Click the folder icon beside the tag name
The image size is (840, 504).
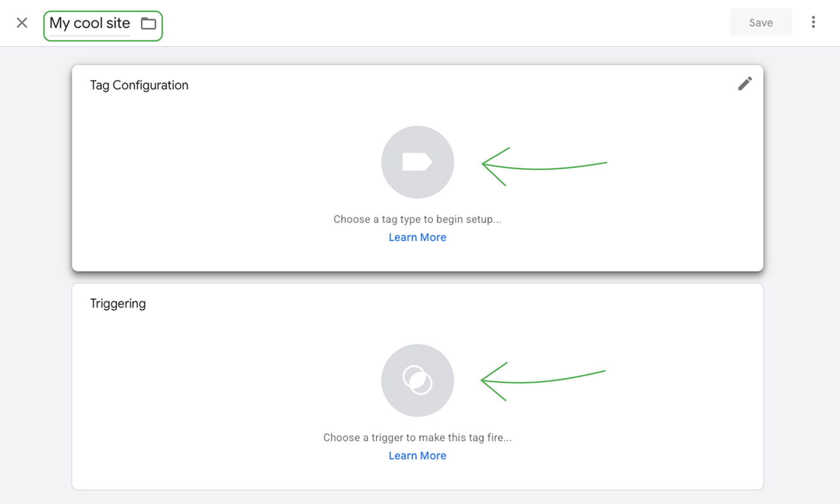(148, 23)
